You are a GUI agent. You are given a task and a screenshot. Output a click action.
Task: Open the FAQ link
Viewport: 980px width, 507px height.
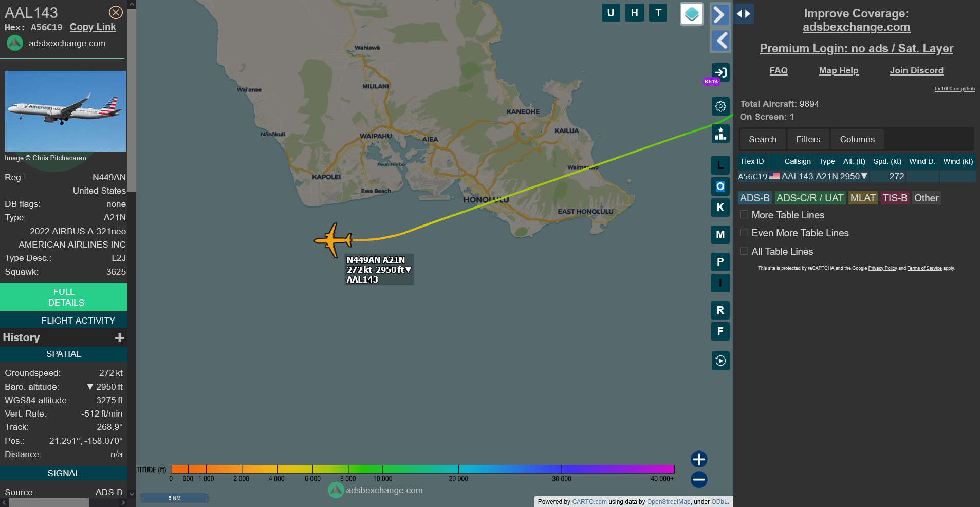(x=779, y=70)
